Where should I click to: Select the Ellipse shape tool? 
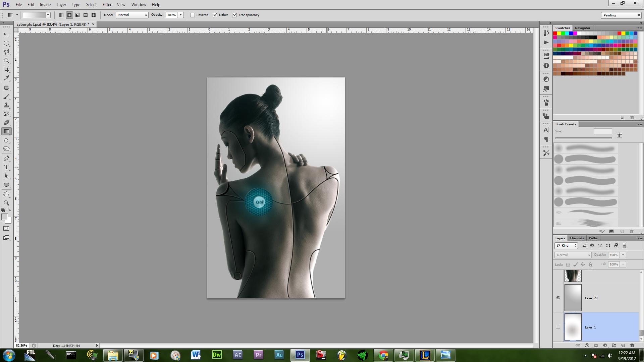pos(6,185)
